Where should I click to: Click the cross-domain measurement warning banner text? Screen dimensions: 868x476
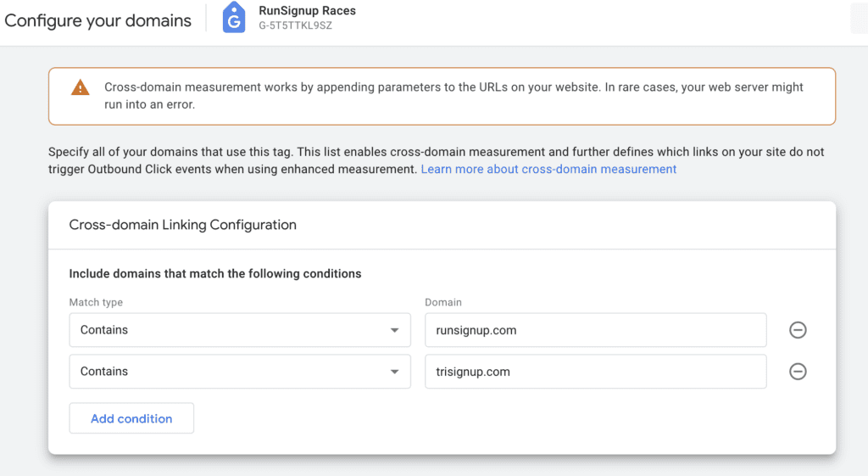(x=453, y=96)
